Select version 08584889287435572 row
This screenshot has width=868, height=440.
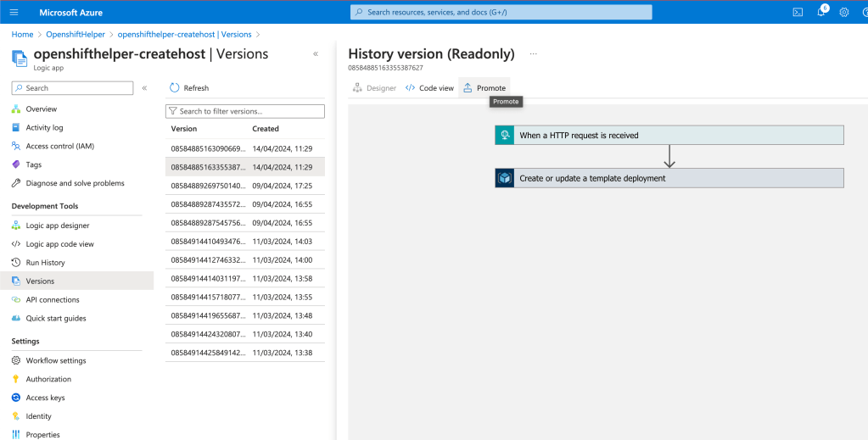pos(244,204)
